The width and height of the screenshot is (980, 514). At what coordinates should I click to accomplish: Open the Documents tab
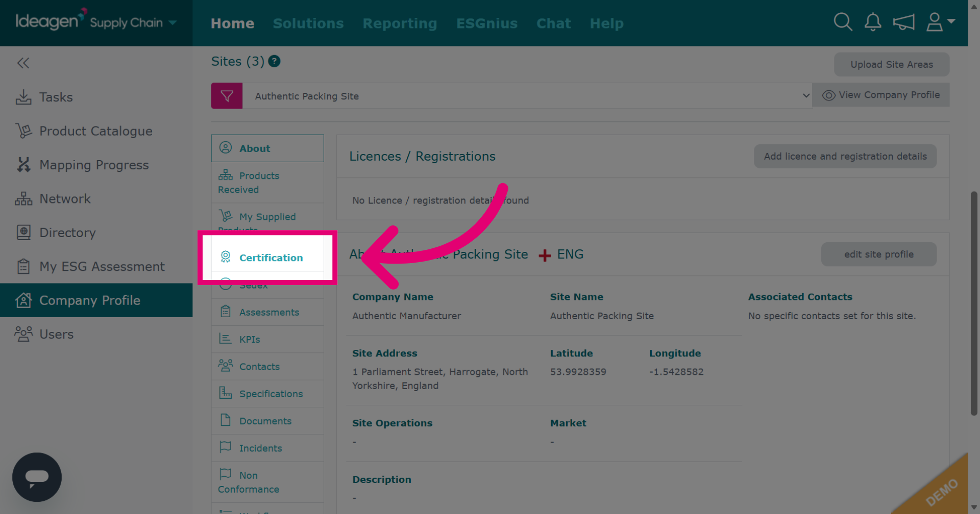tap(267, 421)
